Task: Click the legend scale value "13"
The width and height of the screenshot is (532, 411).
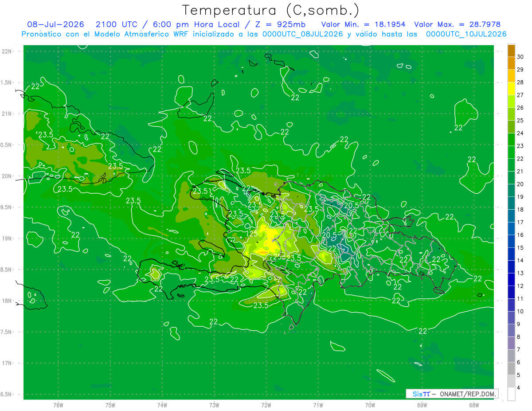Action: coord(520,273)
